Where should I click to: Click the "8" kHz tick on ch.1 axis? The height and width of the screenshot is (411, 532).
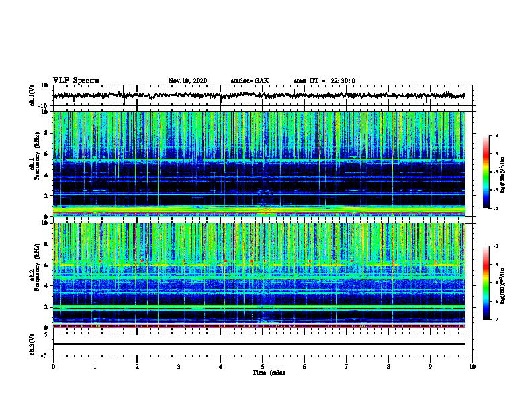pyautogui.click(x=47, y=133)
